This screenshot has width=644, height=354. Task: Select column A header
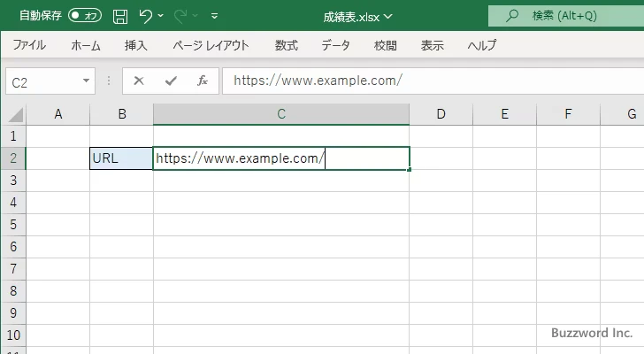[x=58, y=114]
